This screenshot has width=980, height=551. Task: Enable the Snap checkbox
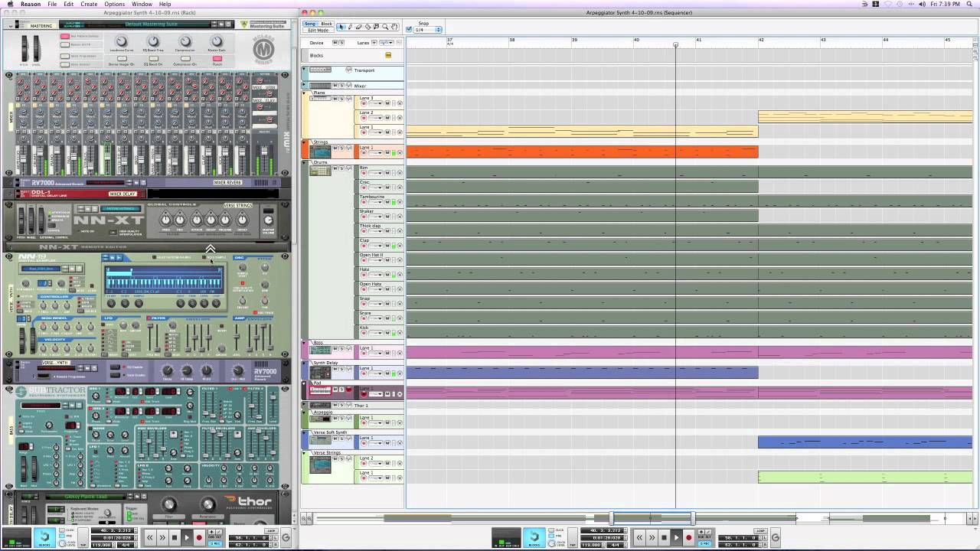click(409, 29)
